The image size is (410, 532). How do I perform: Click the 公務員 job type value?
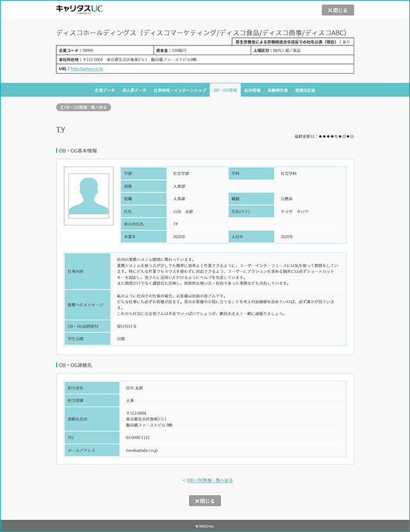(x=286, y=199)
